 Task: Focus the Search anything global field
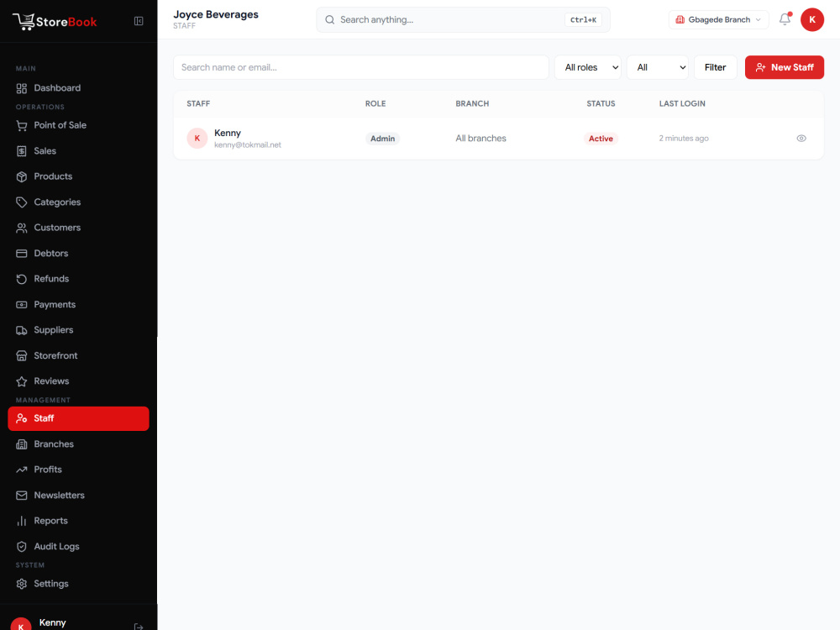(x=463, y=20)
